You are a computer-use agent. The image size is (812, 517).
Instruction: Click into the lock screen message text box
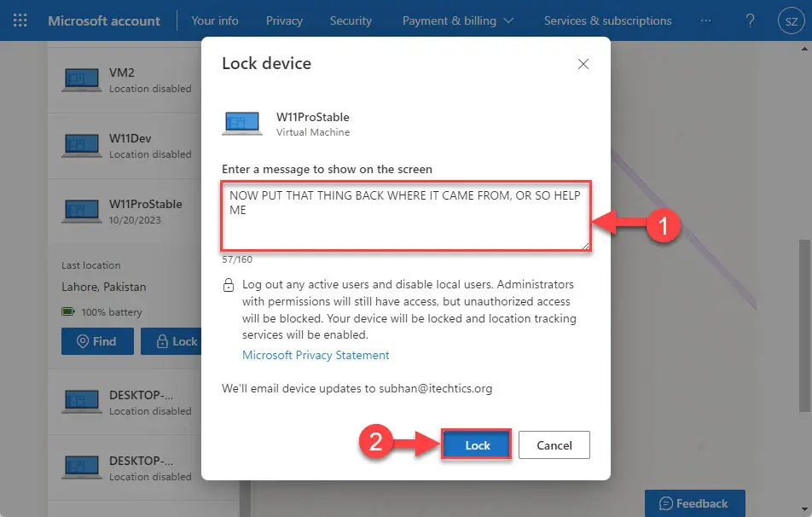point(406,216)
